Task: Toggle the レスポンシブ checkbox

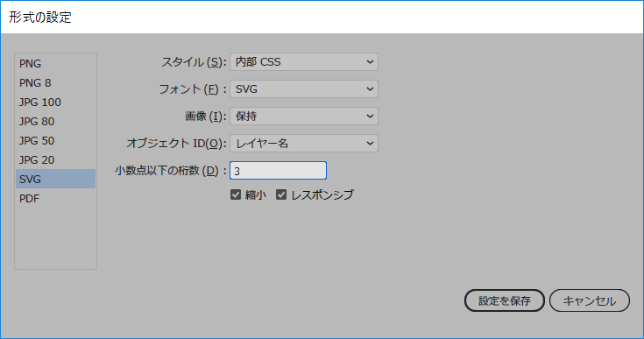Action: point(281,194)
